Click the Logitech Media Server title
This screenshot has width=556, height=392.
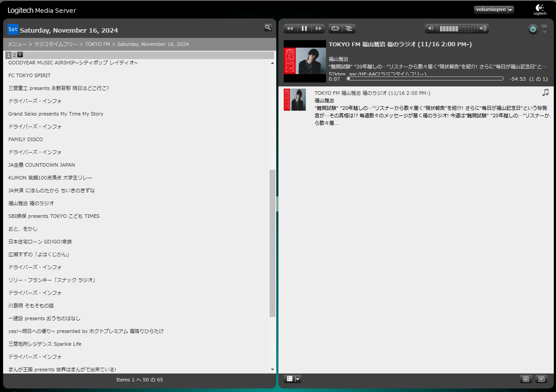point(42,10)
